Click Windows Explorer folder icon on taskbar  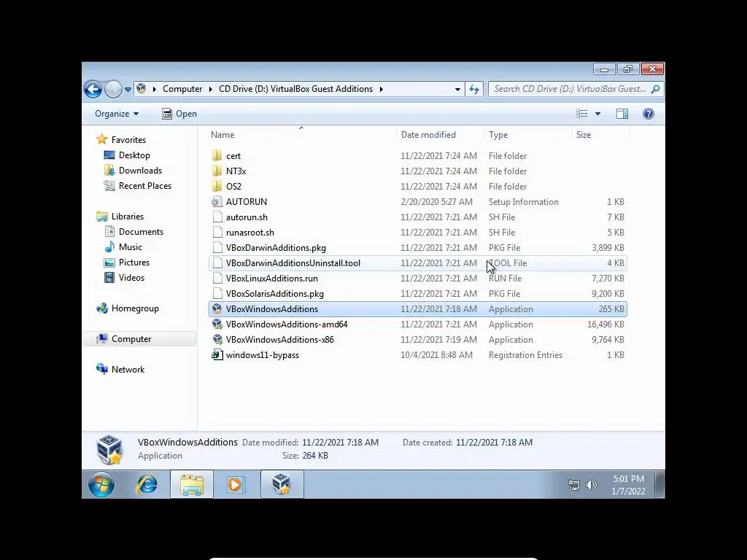tap(192, 485)
